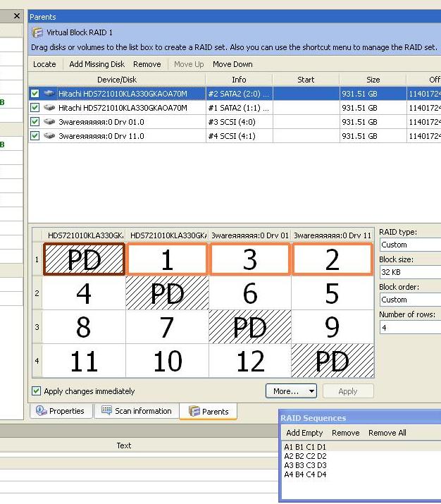441x504 pixels.
Task: Switch to the Properties tab
Action: (x=61, y=411)
